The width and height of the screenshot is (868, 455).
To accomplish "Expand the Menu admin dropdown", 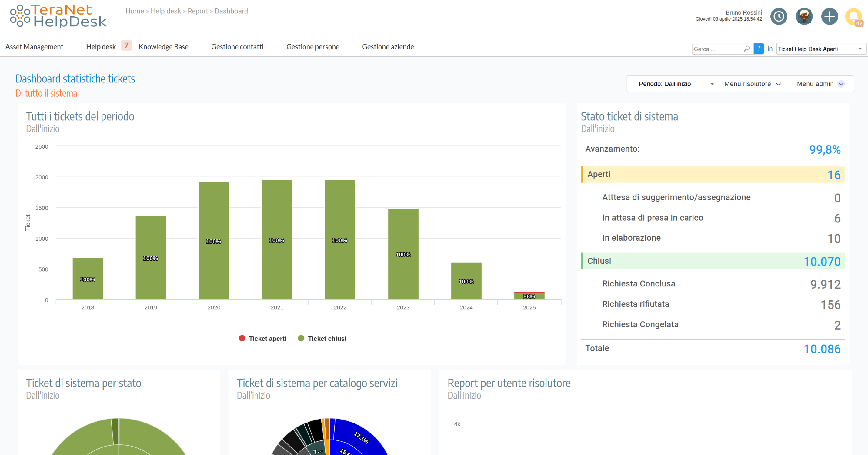I will 820,84.
